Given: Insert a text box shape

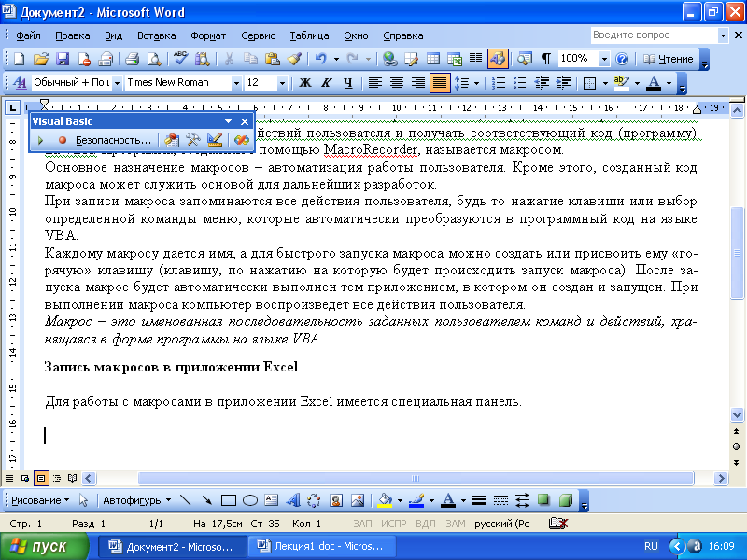Looking at the screenshot, I should click(271, 500).
